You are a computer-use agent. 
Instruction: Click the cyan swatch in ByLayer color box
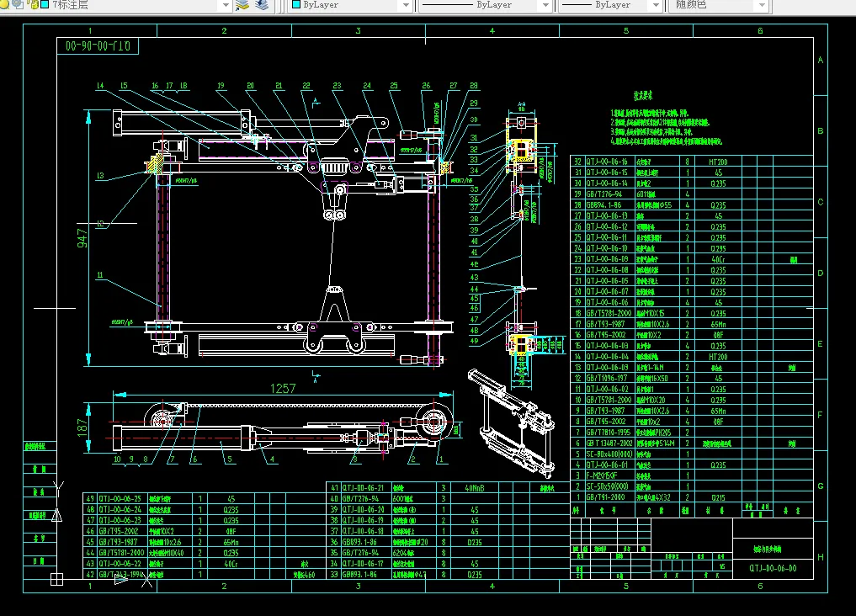pos(296,4)
